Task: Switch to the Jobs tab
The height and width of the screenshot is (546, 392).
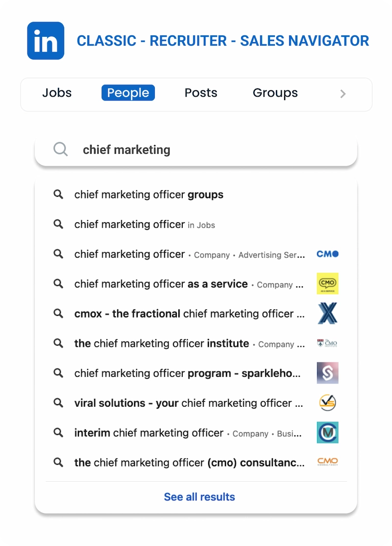Action: (x=56, y=93)
